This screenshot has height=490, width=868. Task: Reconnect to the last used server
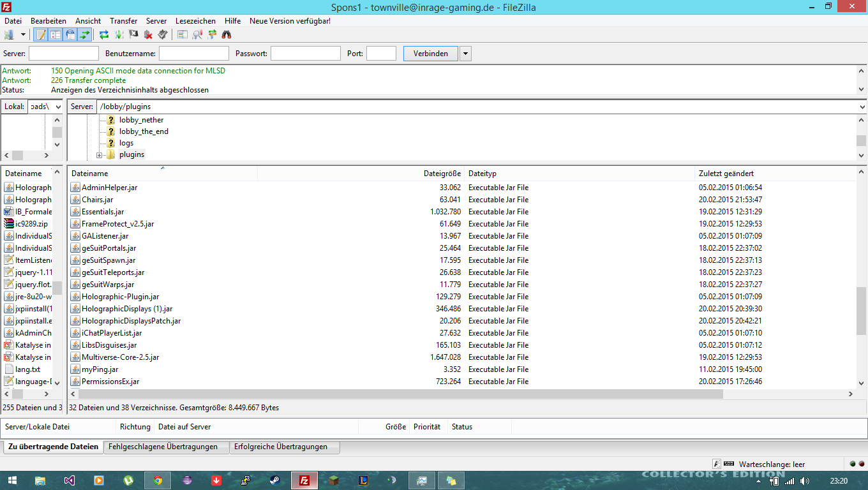coord(163,34)
